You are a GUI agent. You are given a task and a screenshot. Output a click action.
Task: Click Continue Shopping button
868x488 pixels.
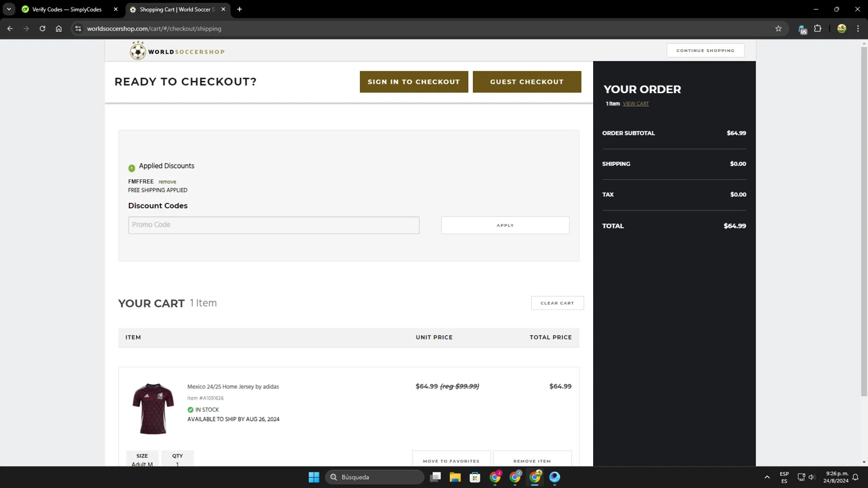705,50
